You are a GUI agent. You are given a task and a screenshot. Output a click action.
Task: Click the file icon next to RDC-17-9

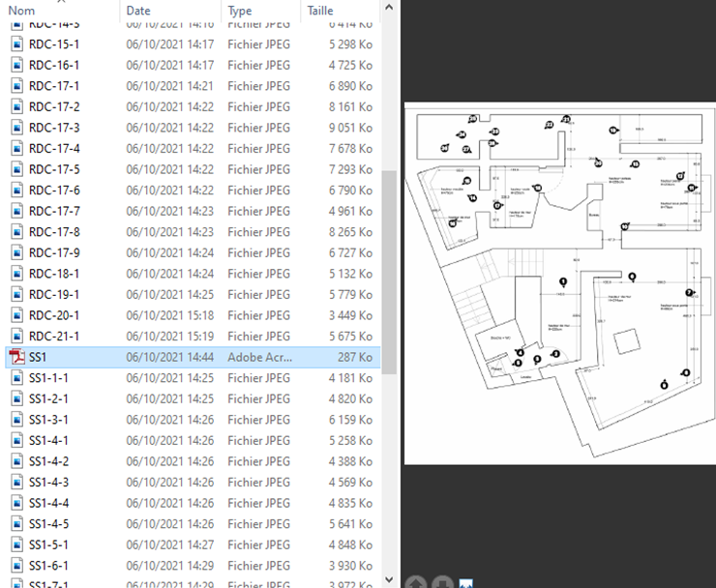pyautogui.click(x=16, y=253)
